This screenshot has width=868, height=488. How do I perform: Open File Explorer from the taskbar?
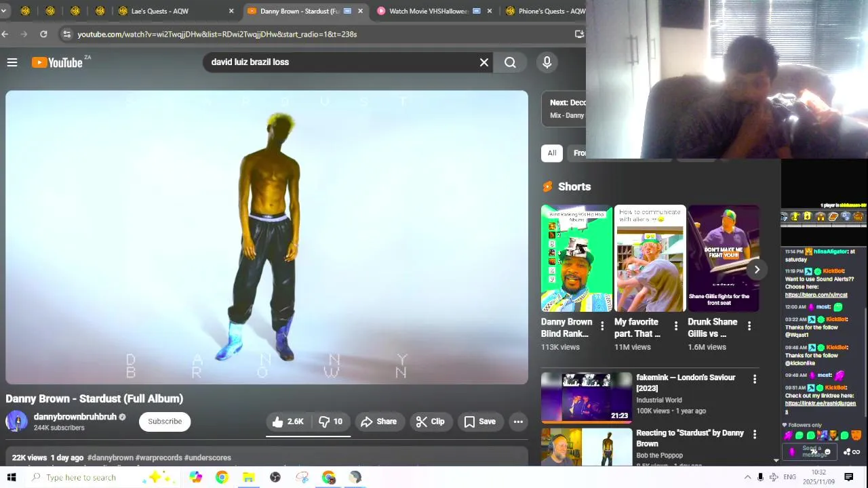[x=249, y=477]
